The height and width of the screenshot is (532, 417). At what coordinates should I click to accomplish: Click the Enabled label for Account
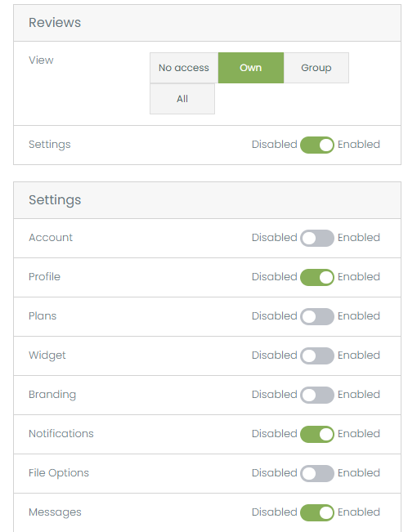[x=359, y=238]
